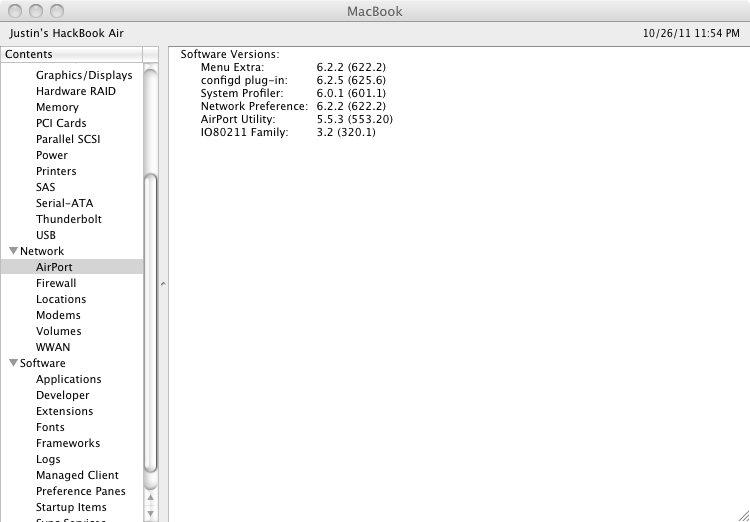Click the 10/26/11 11:54 PM timestamp
The height and width of the screenshot is (522, 750).
[691, 33]
